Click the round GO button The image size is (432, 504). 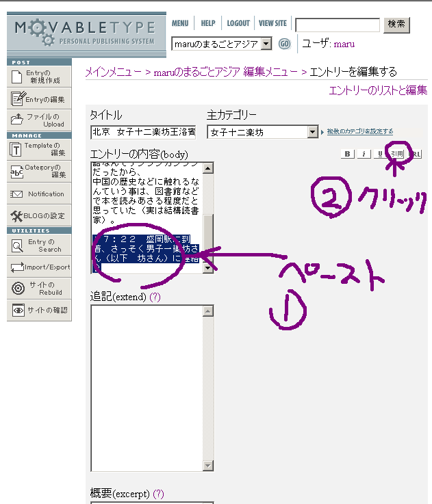284,44
